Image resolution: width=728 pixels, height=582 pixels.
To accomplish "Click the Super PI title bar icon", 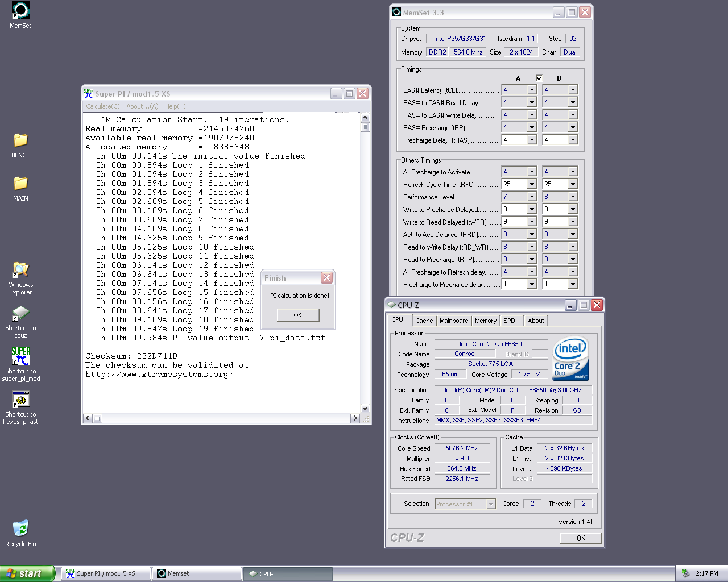I will click(x=88, y=93).
